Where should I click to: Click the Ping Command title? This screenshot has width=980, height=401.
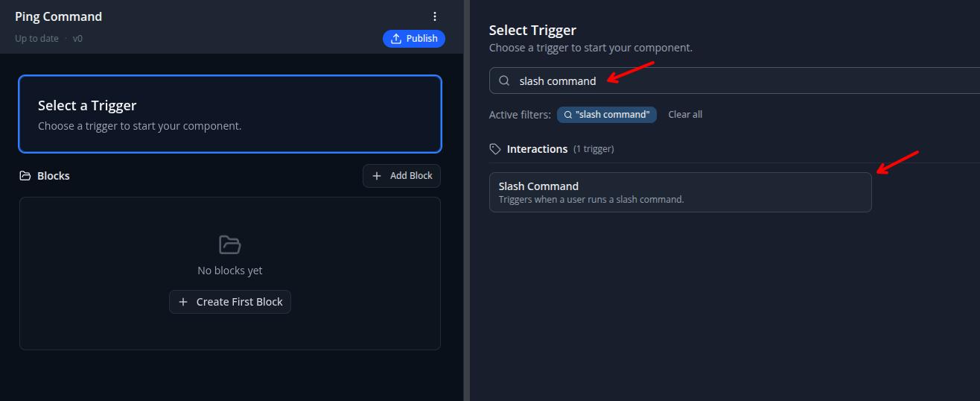59,16
